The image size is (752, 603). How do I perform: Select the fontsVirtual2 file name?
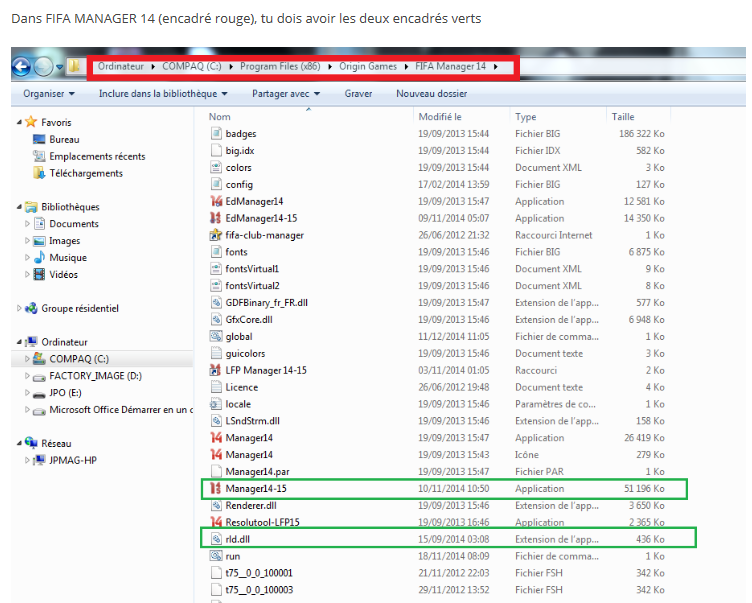[252, 286]
